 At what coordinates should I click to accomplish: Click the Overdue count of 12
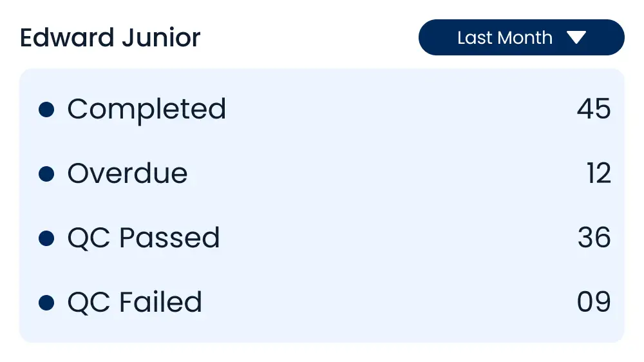tap(598, 174)
